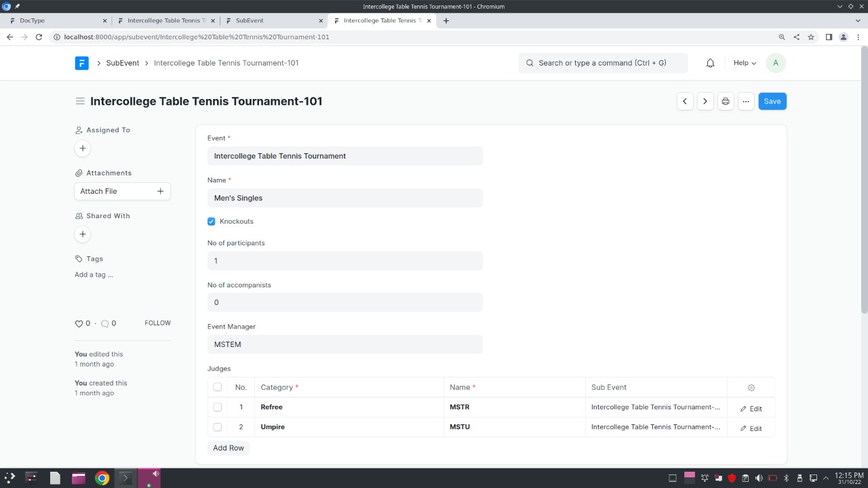Viewport: 868px width, 488px height.
Task: Click the Event input field
Action: (x=345, y=156)
